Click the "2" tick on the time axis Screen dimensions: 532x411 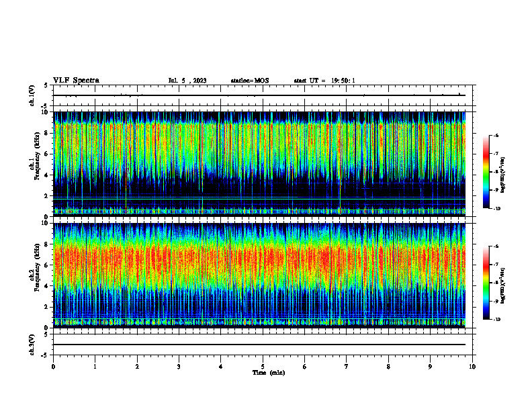coord(137,367)
